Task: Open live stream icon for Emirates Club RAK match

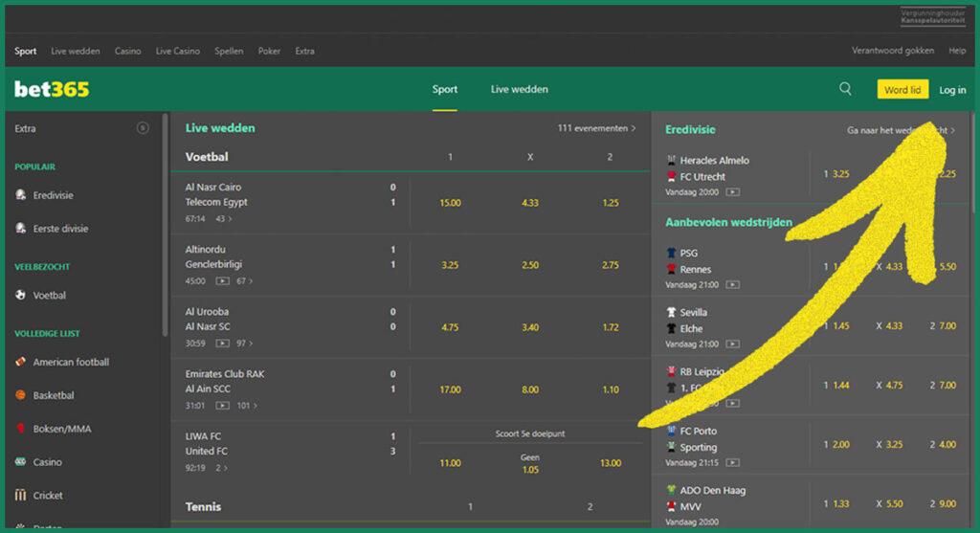Action: 222,406
